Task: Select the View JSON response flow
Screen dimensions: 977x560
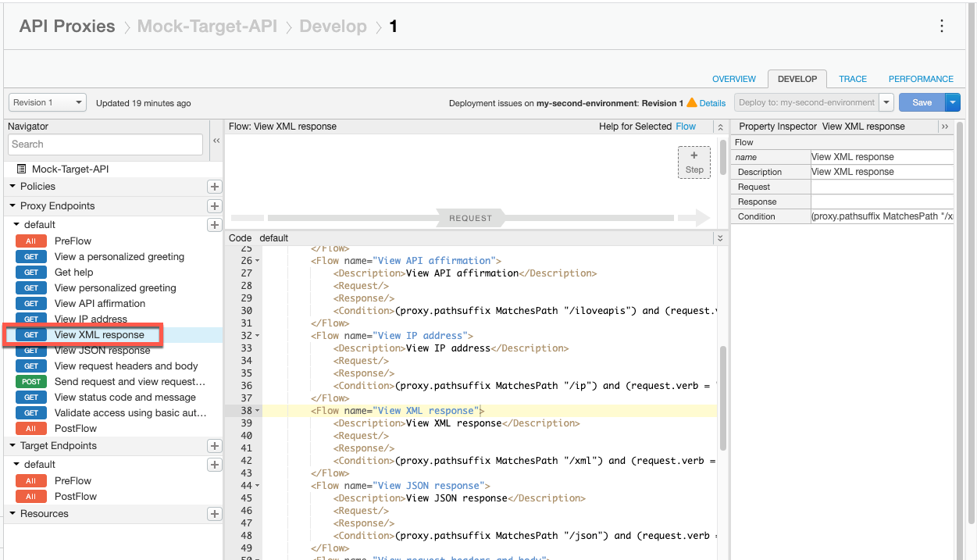Action: tap(103, 350)
